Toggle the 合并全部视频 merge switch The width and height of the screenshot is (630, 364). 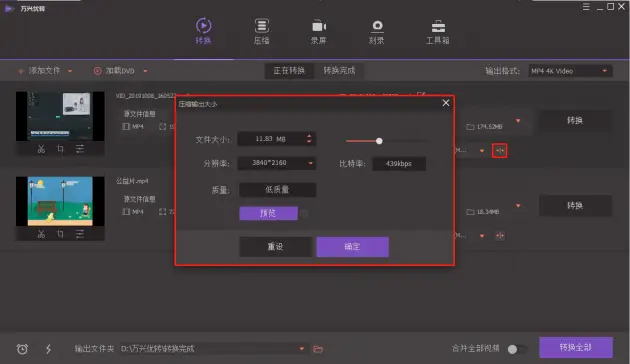coord(517,349)
